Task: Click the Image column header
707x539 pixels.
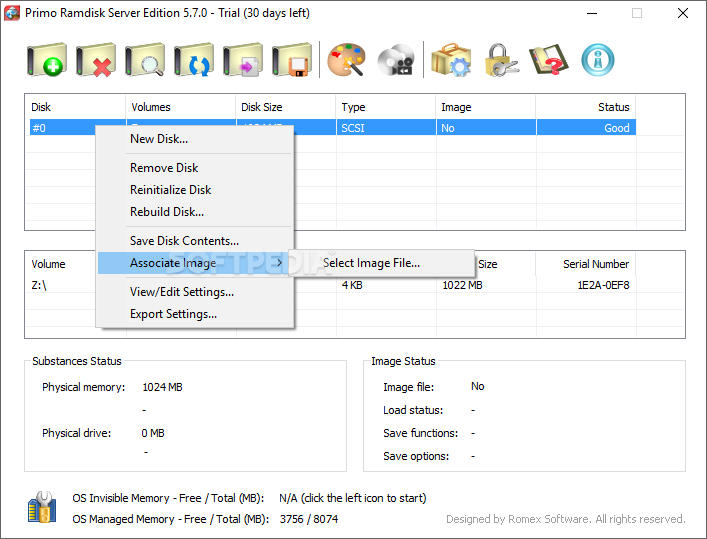Action: coord(486,107)
